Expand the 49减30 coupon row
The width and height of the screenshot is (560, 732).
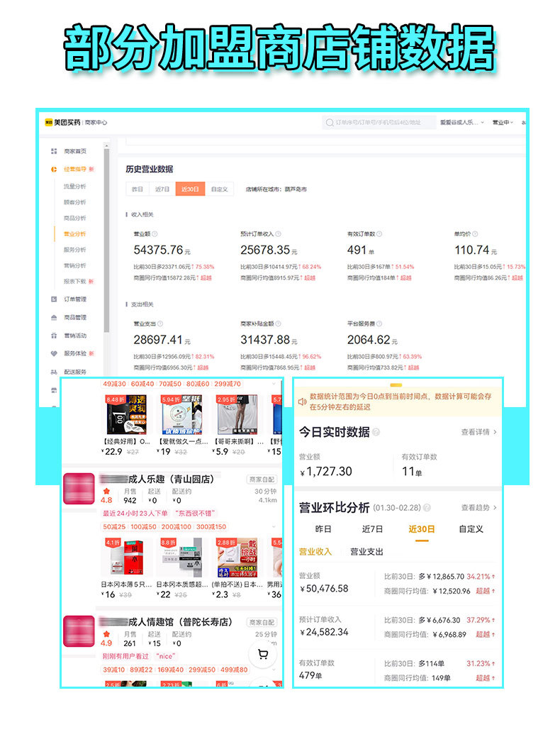pyautogui.click(x=274, y=384)
